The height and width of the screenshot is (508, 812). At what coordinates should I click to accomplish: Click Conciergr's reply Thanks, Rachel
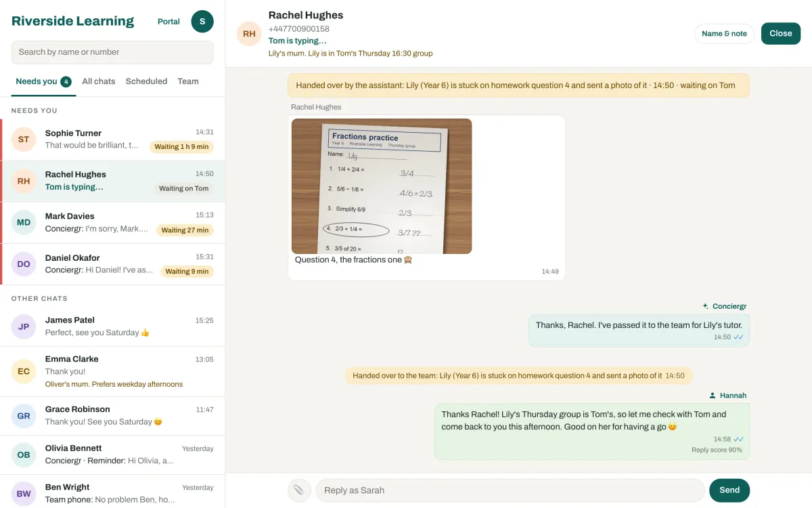point(639,331)
